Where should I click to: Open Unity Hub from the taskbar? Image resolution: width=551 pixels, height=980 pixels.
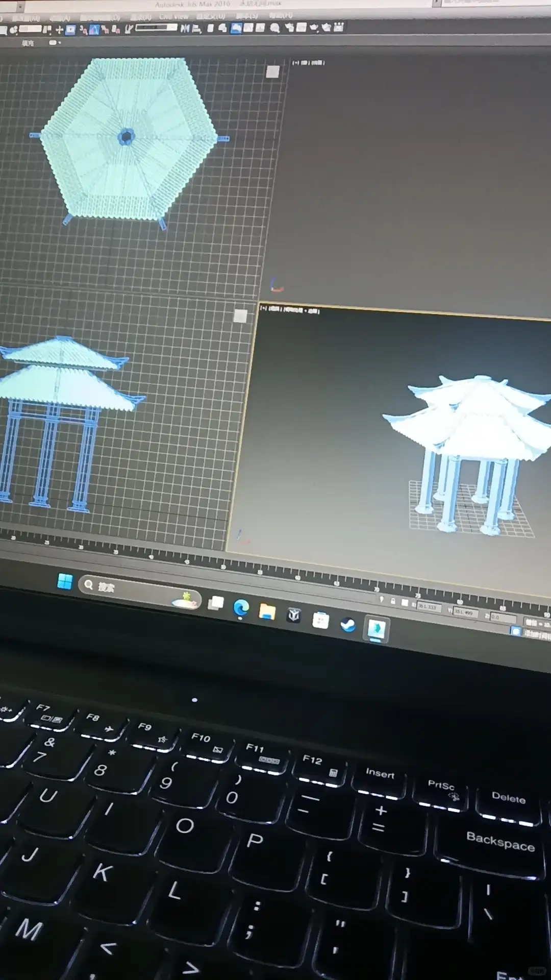coord(294,615)
